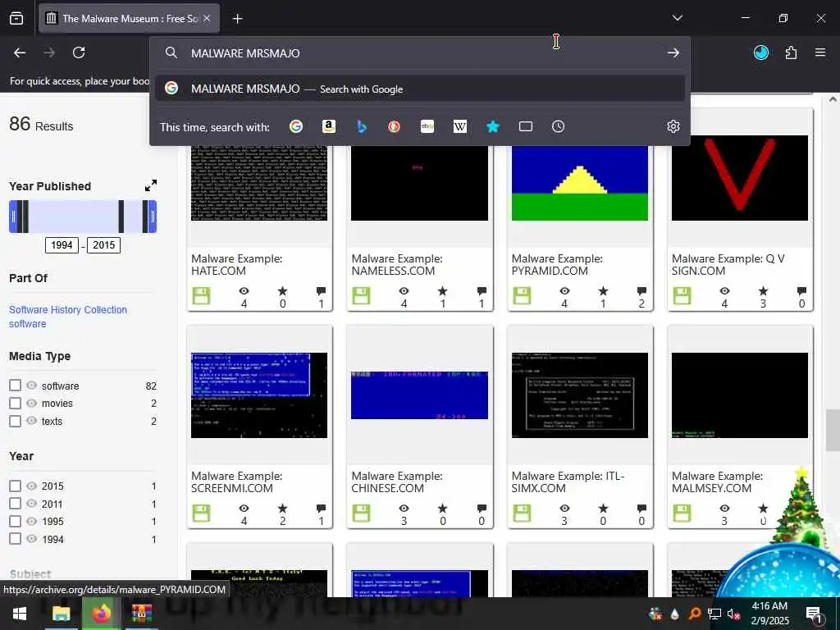
Task: Click the page vertical scrollbar thumb
Action: pyautogui.click(x=832, y=430)
